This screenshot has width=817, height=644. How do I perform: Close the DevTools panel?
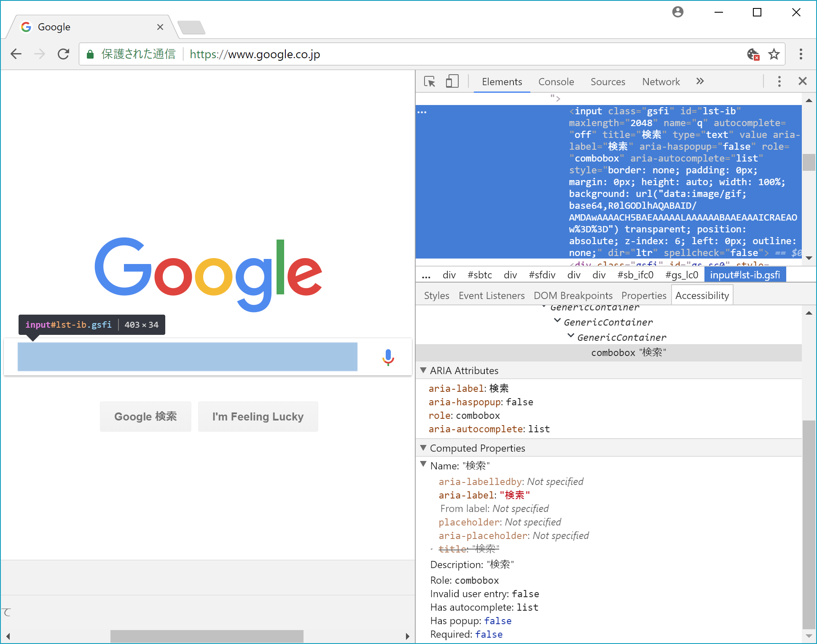click(802, 81)
